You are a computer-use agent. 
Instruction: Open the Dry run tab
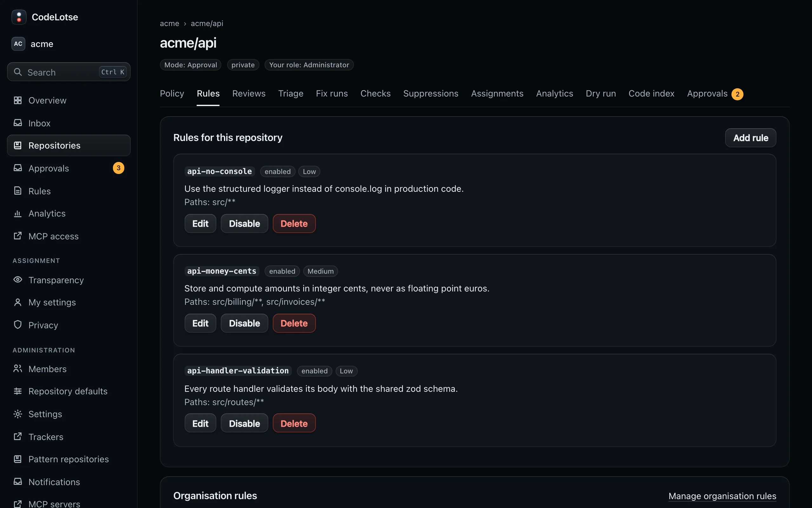pyautogui.click(x=601, y=93)
